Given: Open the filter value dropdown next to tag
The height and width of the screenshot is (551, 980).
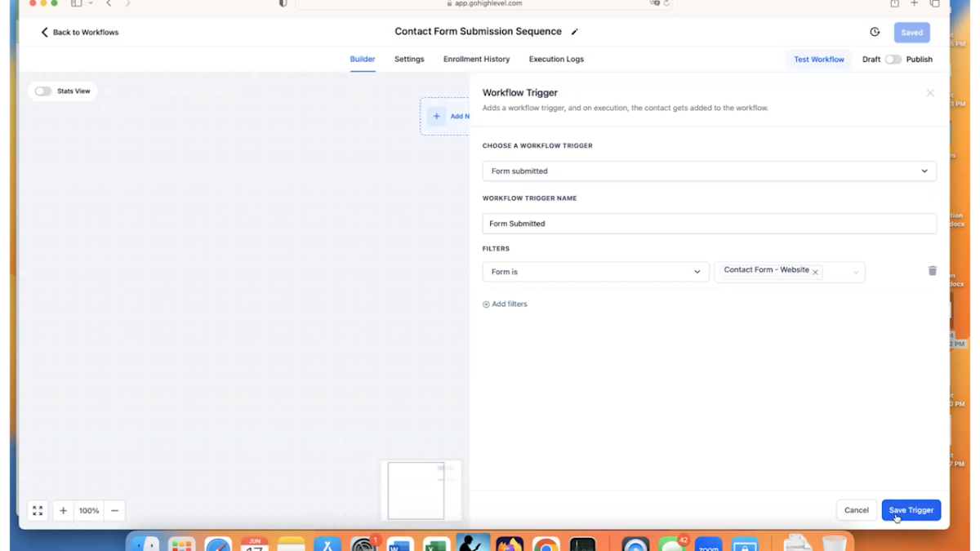Looking at the screenshot, I should pos(854,272).
